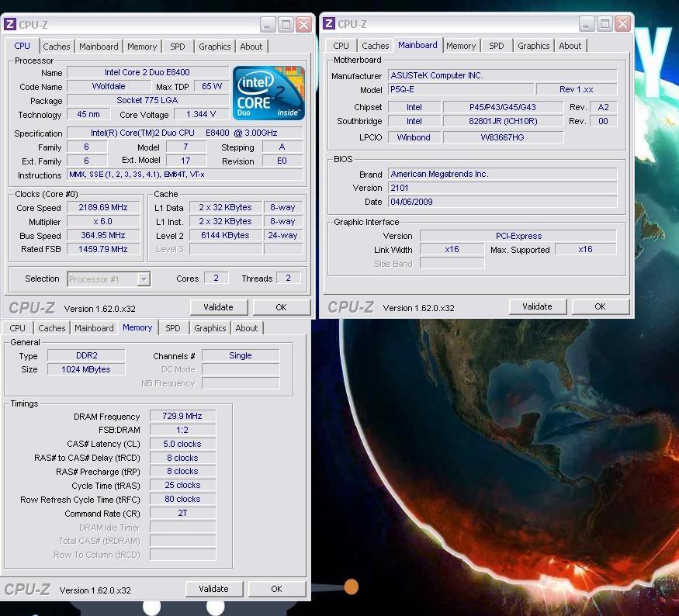
Task: Open Caches tab in bottom Memory window
Action: pyautogui.click(x=52, y=328)
